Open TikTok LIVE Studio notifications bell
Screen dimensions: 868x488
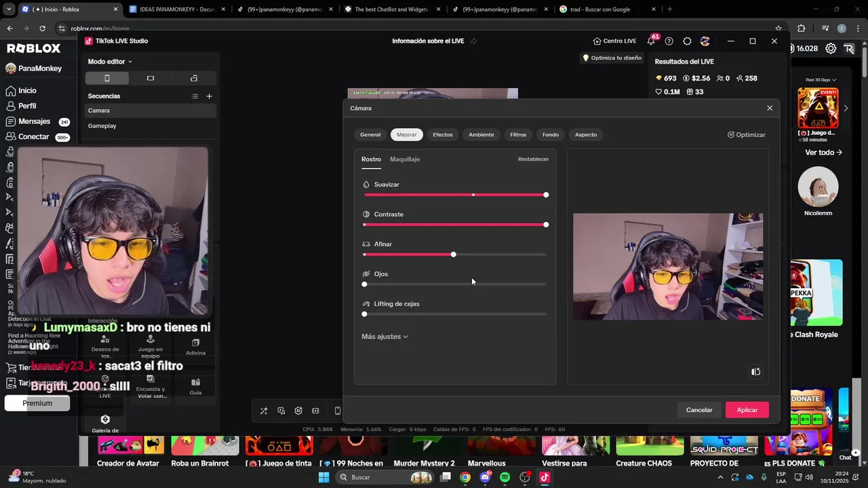(x=651, y=41)
